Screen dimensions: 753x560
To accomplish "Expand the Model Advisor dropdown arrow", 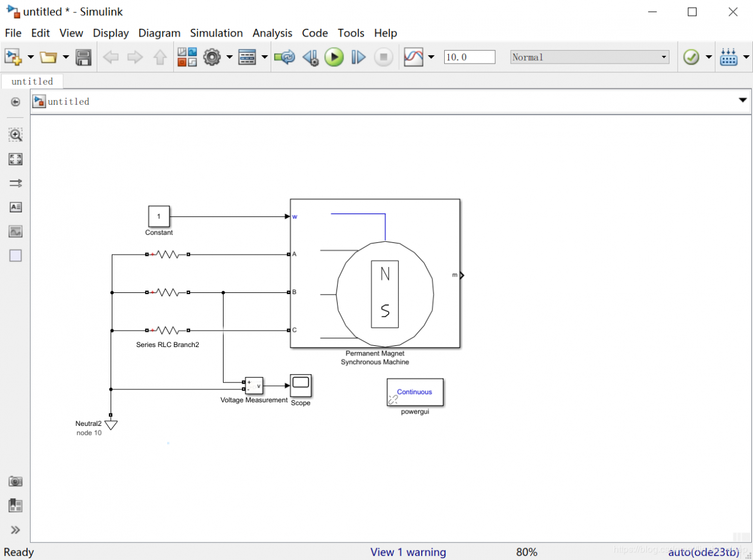I will (x=708, y=57).
